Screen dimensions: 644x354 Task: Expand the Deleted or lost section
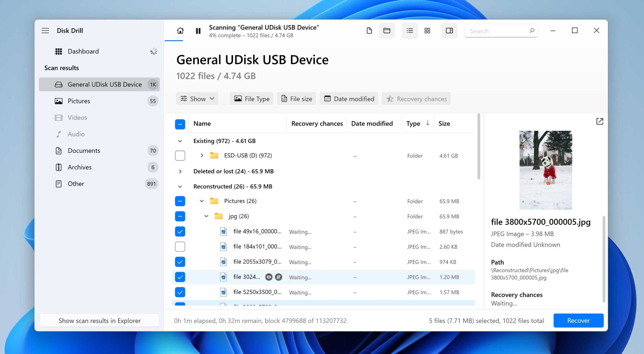tap(180, 171)
